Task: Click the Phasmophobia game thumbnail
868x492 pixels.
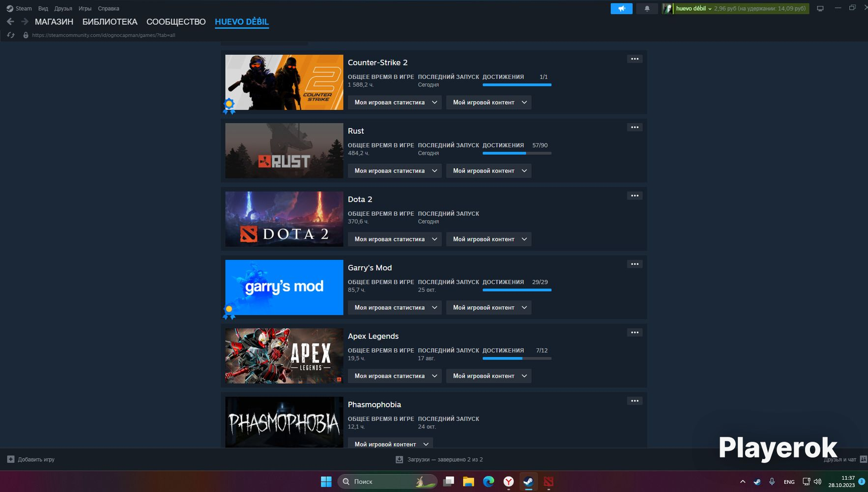Action: (x=284, y=422)
